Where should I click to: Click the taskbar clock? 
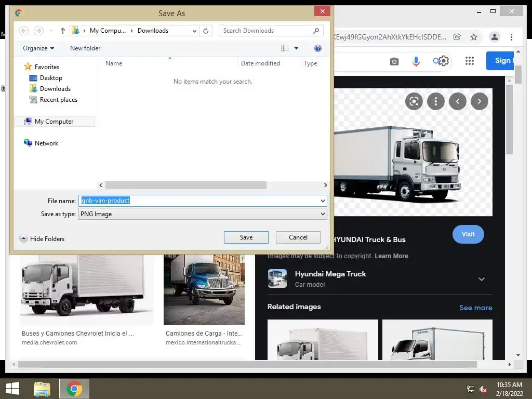click(x=509, y=389)
